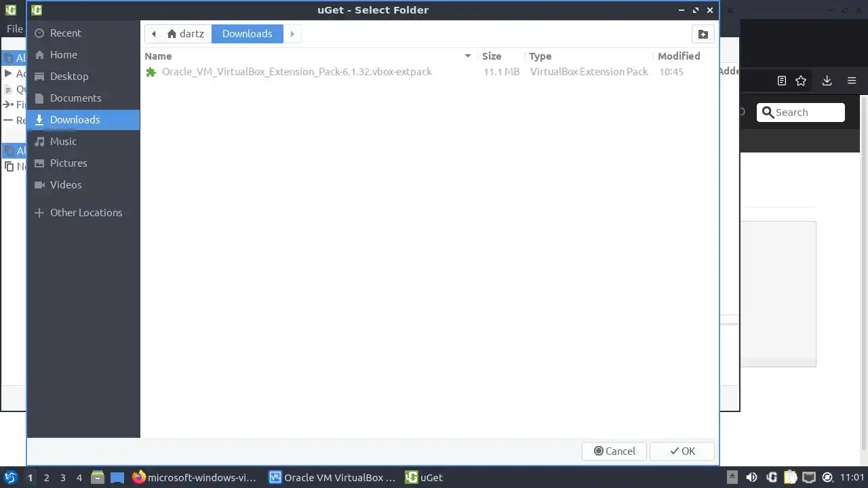Screen dimensions: 868x488
Task: Open the File menu in uGet window
Action: [x=14, y=29]
